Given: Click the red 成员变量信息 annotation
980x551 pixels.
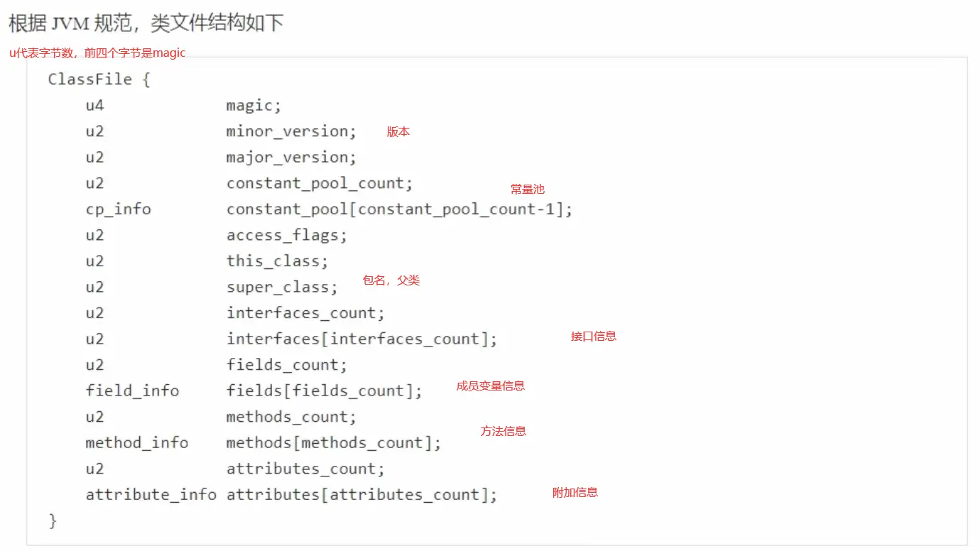Looking at the screenshot, I should coord(491,386).
